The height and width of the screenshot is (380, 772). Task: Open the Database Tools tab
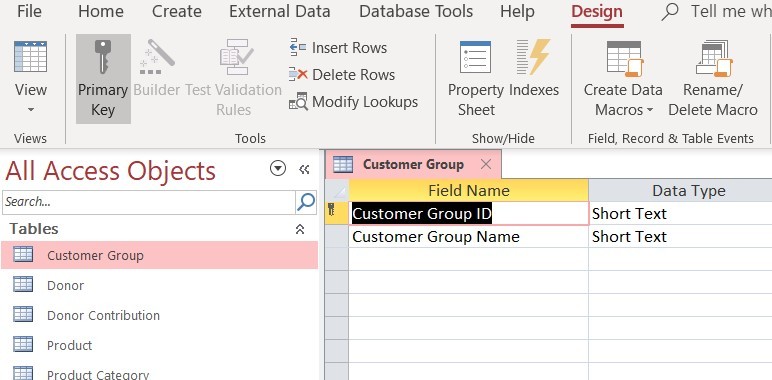416,11
